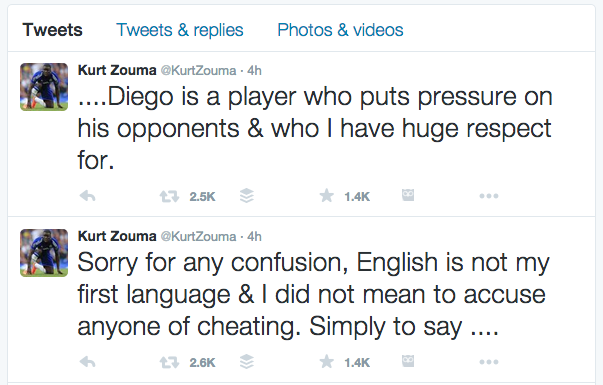Click Buffer stack icon on second tweet

[x=247, y=362]
